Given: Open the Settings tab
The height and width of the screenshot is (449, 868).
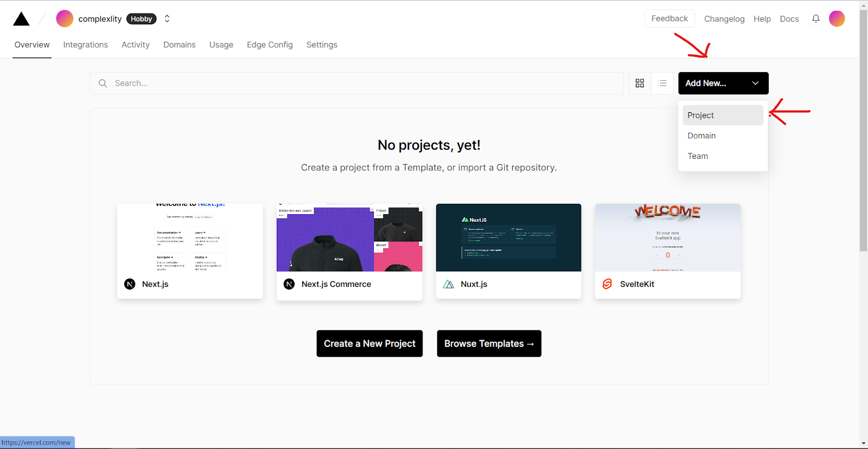Looking at the screenshot, I should pyautogui.click(x=322, y=44).
